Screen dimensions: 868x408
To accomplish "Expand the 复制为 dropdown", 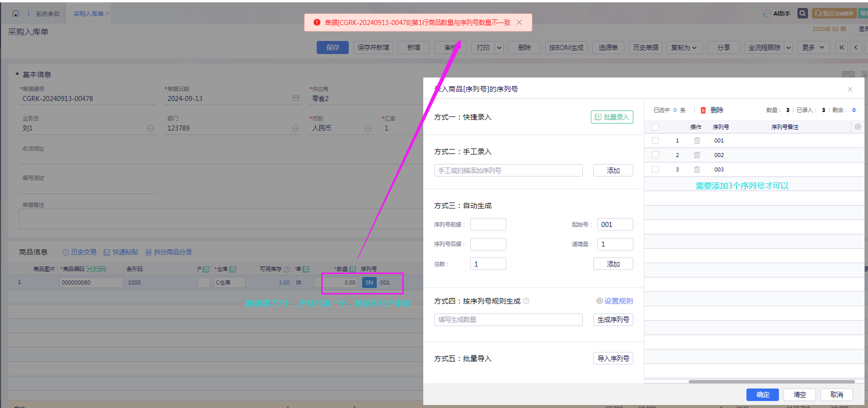I will point(685,47).
